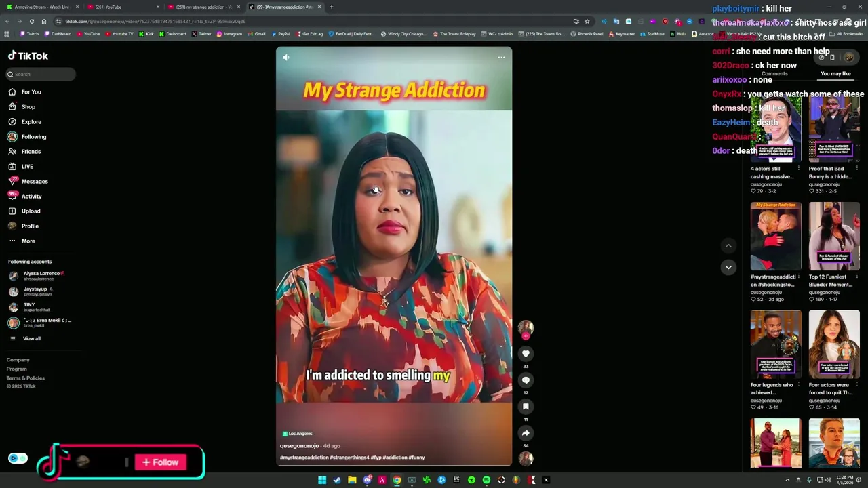Unmute the video with speaker icon
The image size is (868, 488).
tap(286, 58)
